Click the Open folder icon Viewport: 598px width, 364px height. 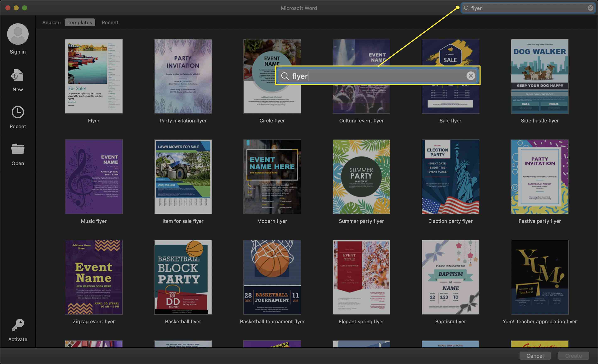(18, 149)
